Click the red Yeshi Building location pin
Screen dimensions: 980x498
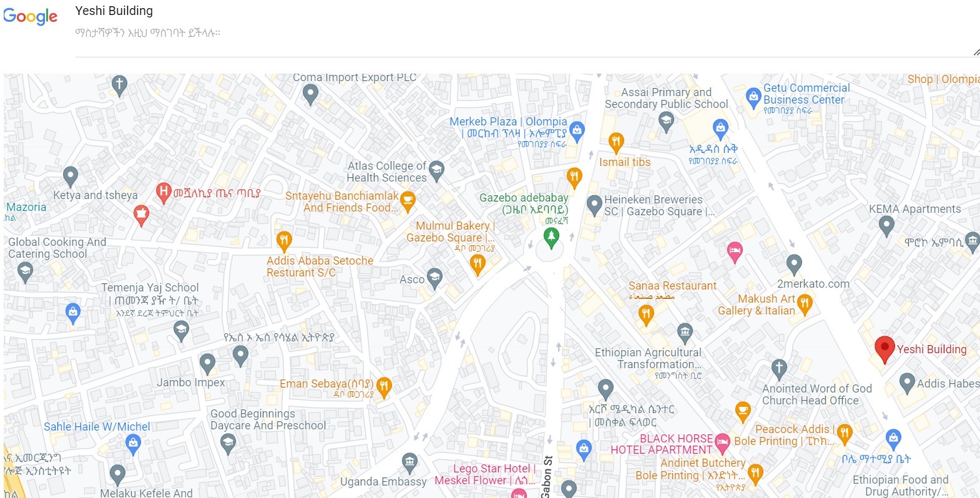pyautogui.click(x=884, y=349)
